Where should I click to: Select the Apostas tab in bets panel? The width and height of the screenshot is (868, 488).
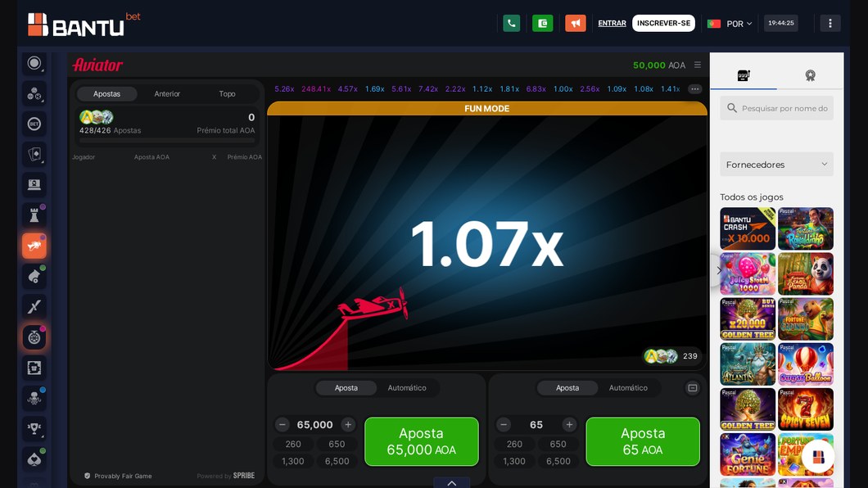106,93
